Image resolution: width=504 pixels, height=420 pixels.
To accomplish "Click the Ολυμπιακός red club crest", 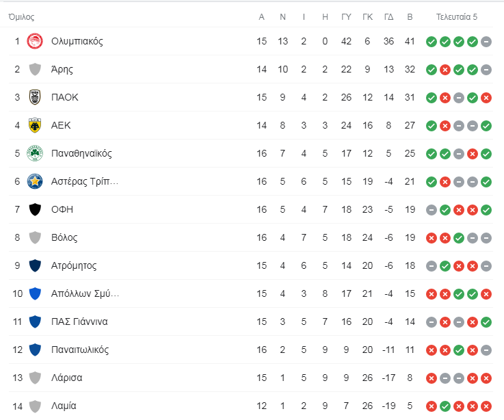I will click(35, 41).
